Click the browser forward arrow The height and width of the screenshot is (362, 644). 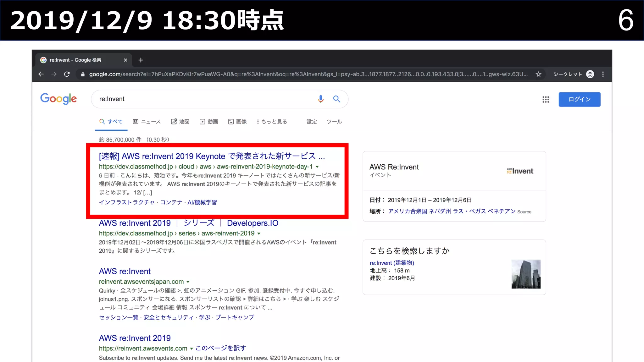[54, 74]
